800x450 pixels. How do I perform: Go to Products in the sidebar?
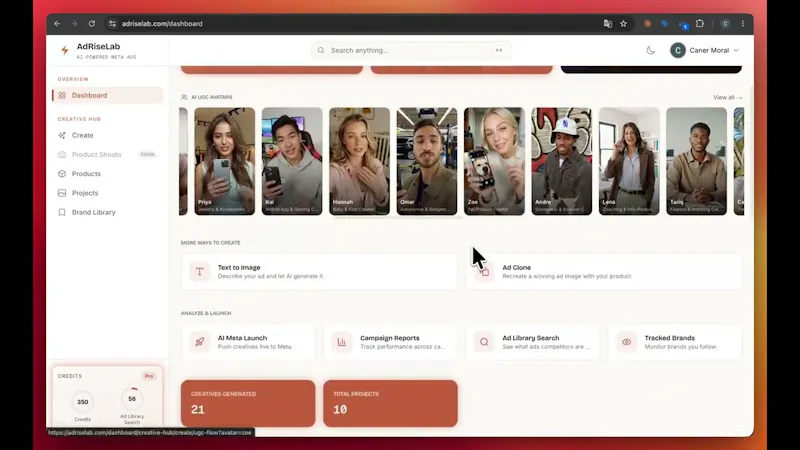[x=107, y=173]
